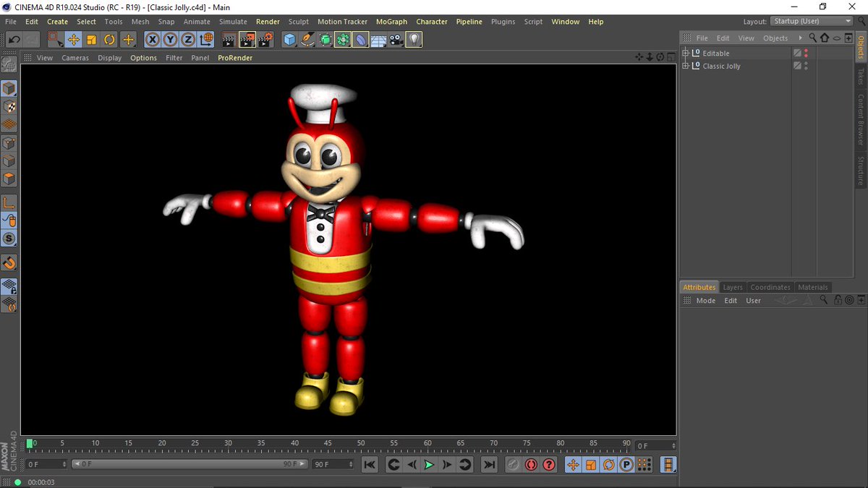
Task: Expand Object Manager menu overflow arrow
Action: [800, 38]
